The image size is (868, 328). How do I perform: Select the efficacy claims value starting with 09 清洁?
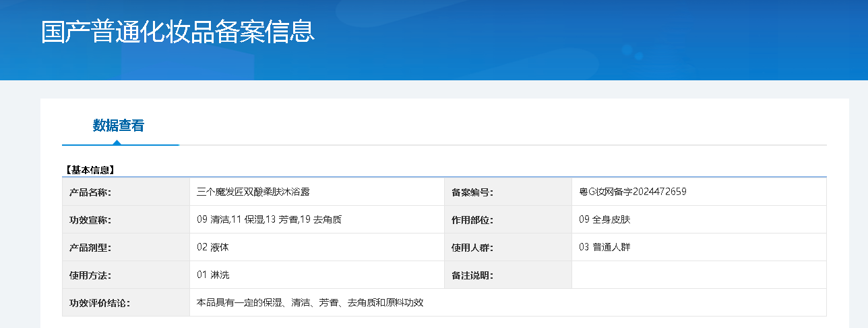269,220
